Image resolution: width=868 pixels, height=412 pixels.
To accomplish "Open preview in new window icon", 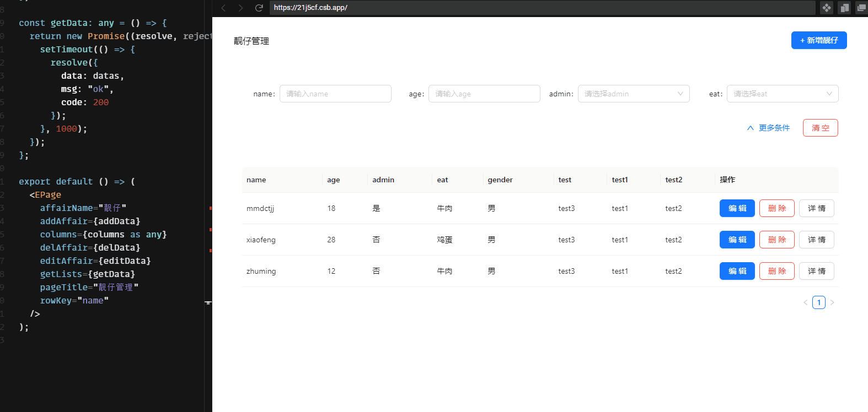I will click(861, 8).
